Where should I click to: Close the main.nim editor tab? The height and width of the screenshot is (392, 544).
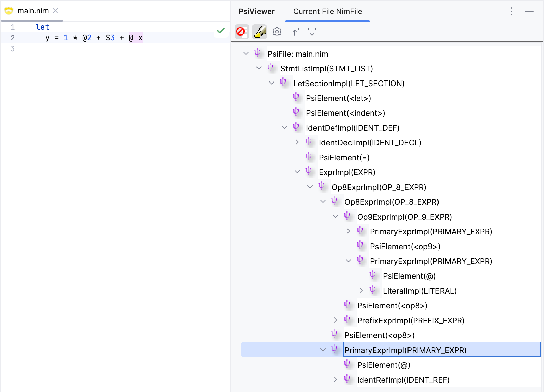tap(56, 11)
